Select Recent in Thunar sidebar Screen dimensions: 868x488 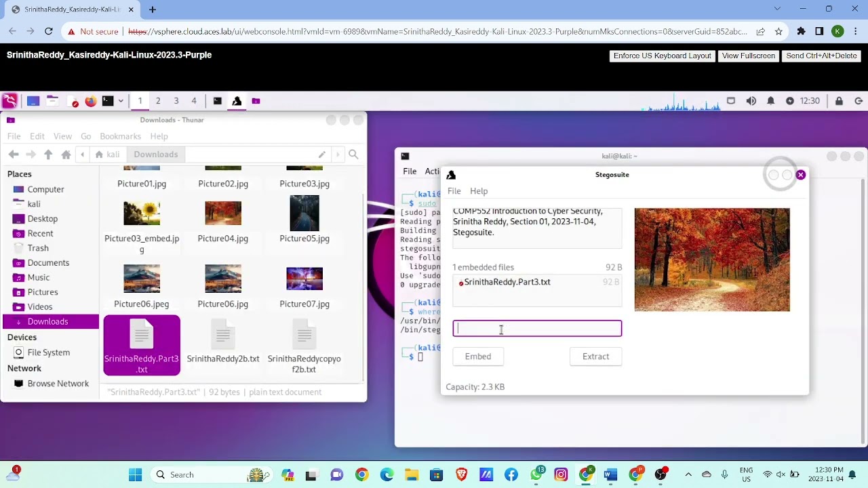pyautogui.click(x=40, y=234)
